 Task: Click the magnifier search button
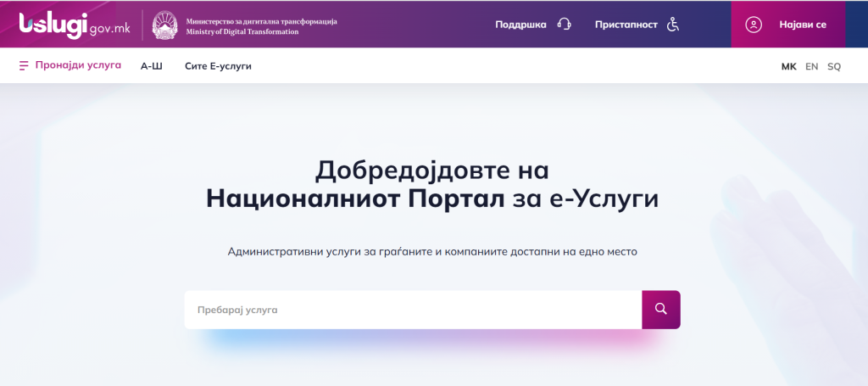[661, 310]
